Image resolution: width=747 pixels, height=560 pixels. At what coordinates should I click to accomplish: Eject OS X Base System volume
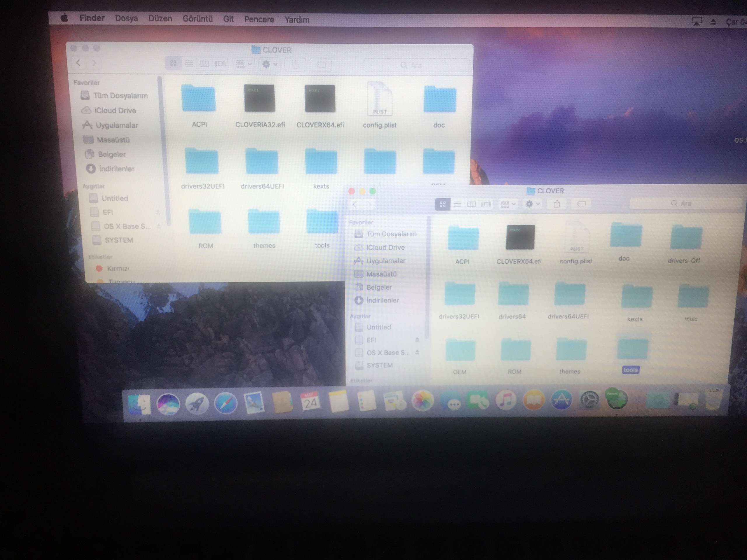(x=417, y=352)
